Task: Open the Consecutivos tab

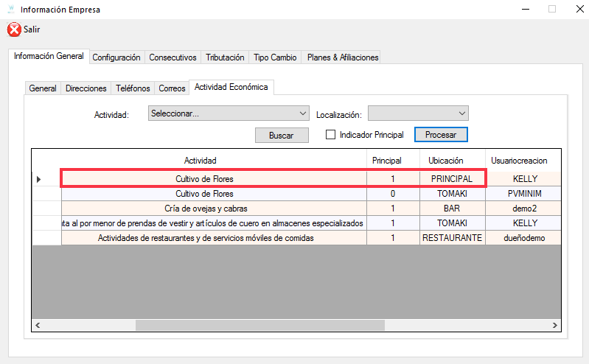Action: (172, 57)
